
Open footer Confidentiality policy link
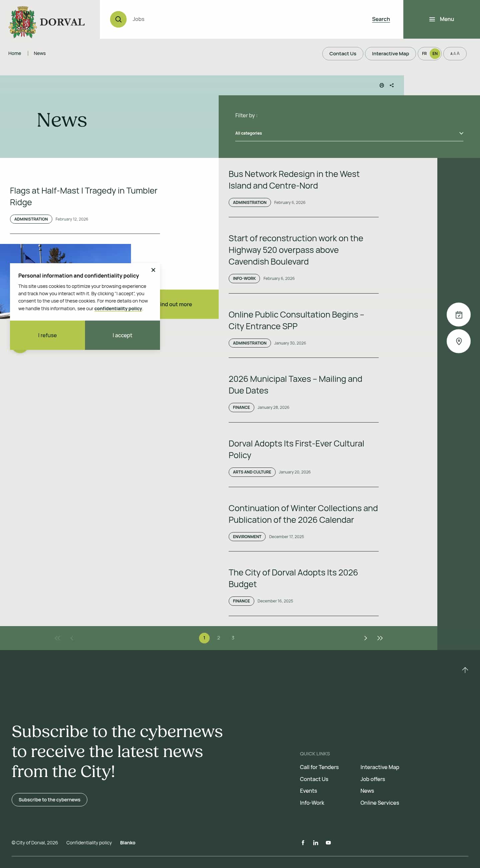click(89, 842)
